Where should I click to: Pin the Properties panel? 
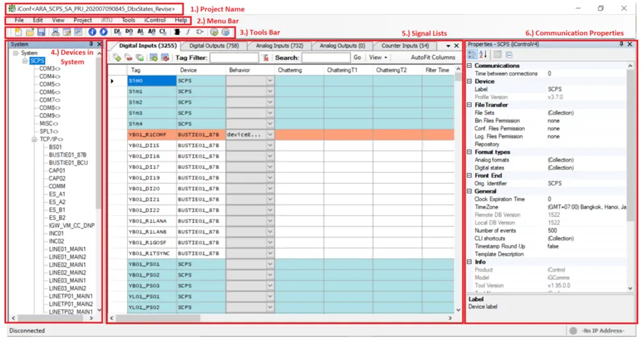(x=621, y=44)
